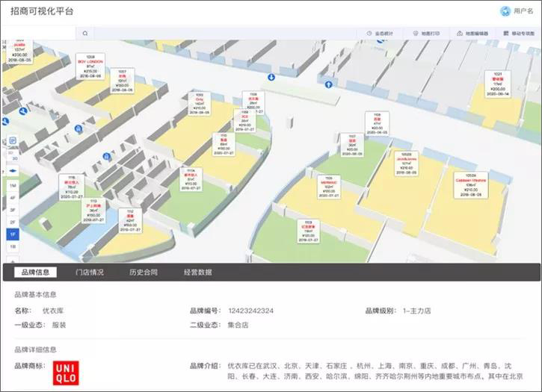Viewport: 542px width, 392px height.
Task: Open the 经营数据 tab
Action: (x=197, y=273)
